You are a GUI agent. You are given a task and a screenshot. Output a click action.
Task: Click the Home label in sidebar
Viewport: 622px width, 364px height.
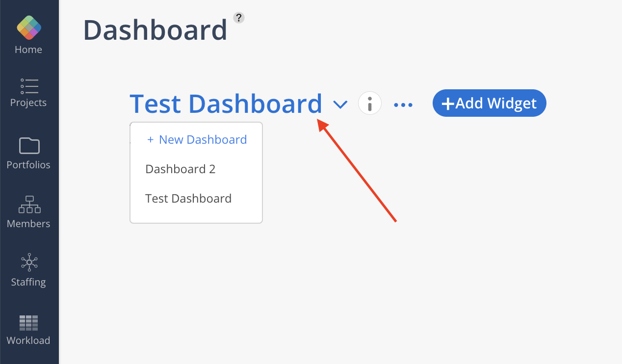click(x=28, y=50)
